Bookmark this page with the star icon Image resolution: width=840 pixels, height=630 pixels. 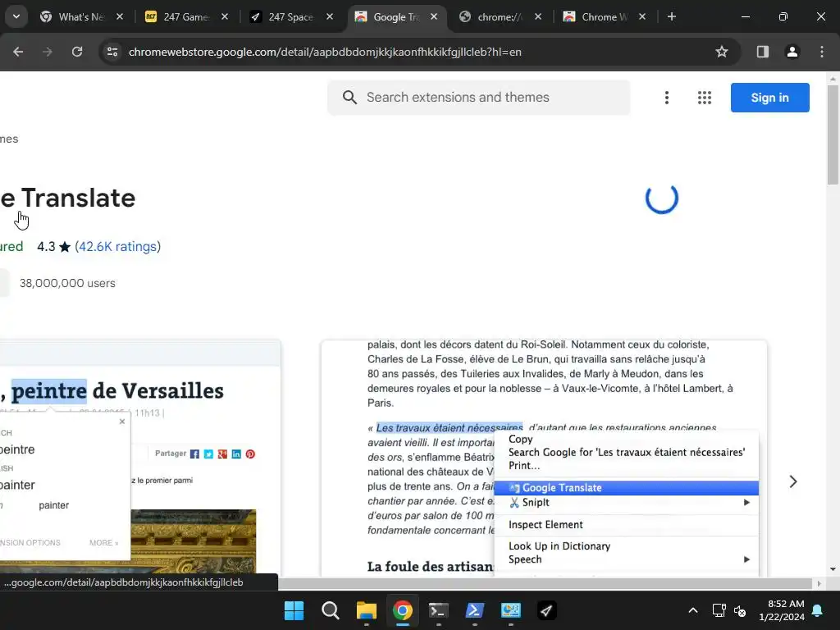tap(722, 52)
